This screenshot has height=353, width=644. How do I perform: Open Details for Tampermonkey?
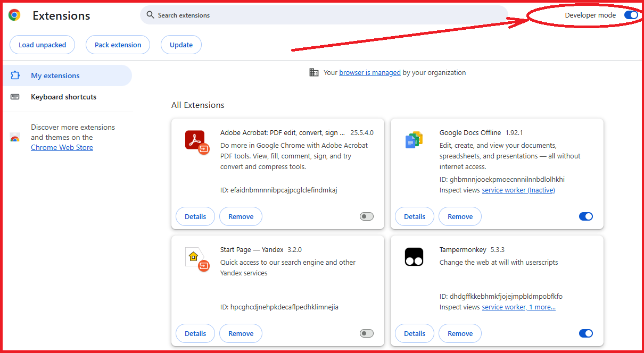(415, 333)
